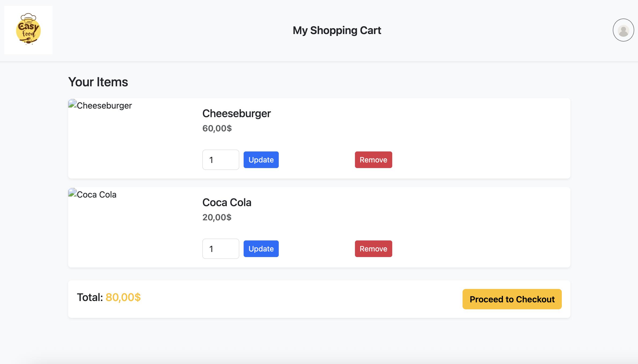Select the Cheeseburger item title
The width and height of the screenshot is (638, 364).
pos(236,113)
